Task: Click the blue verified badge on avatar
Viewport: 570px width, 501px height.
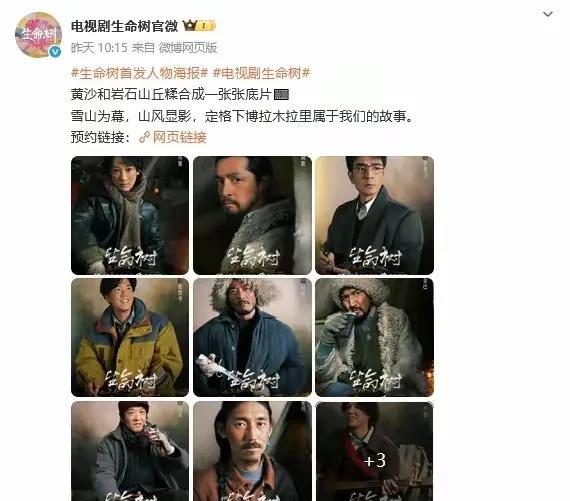Action: (x=55, y=52)
